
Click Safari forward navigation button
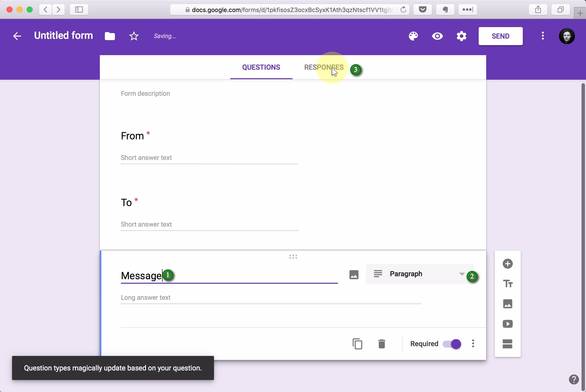pos(58,10)
